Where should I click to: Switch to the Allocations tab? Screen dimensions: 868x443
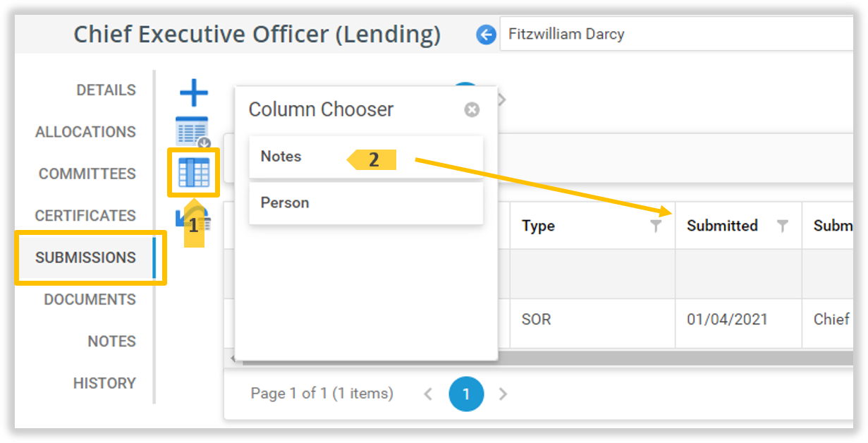pyautogui.click(x=85, y=132)
